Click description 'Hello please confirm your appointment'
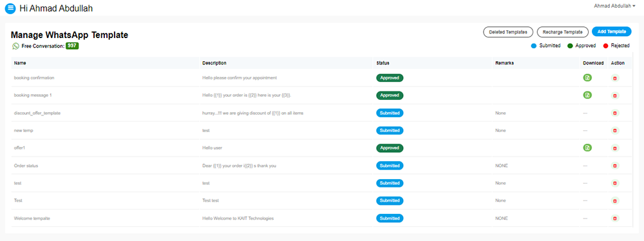The image size is (644, 241). click(x=240, y=78)
